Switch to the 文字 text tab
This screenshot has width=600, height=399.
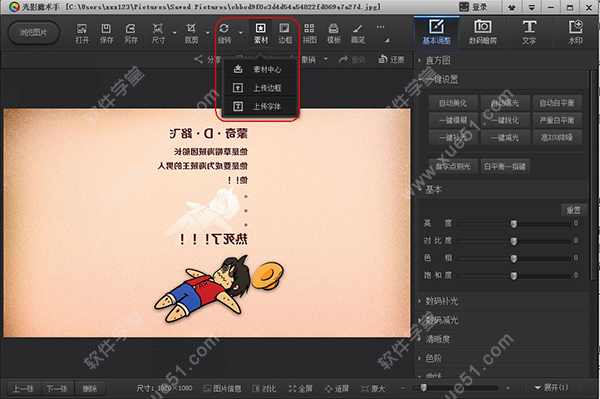click(529, 32)
